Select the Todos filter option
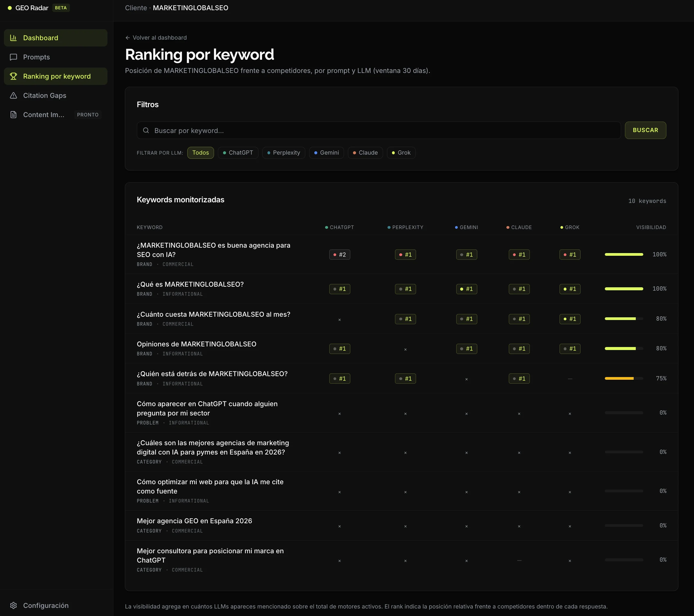The width and height of the screenshot is (694, 616). pos(200,152)
